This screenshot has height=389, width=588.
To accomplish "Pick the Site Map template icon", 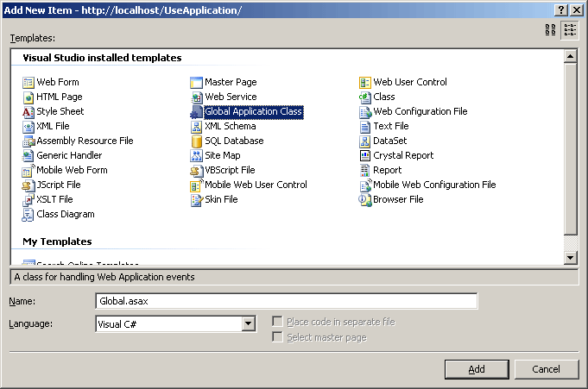I will (x=197, y=156).
